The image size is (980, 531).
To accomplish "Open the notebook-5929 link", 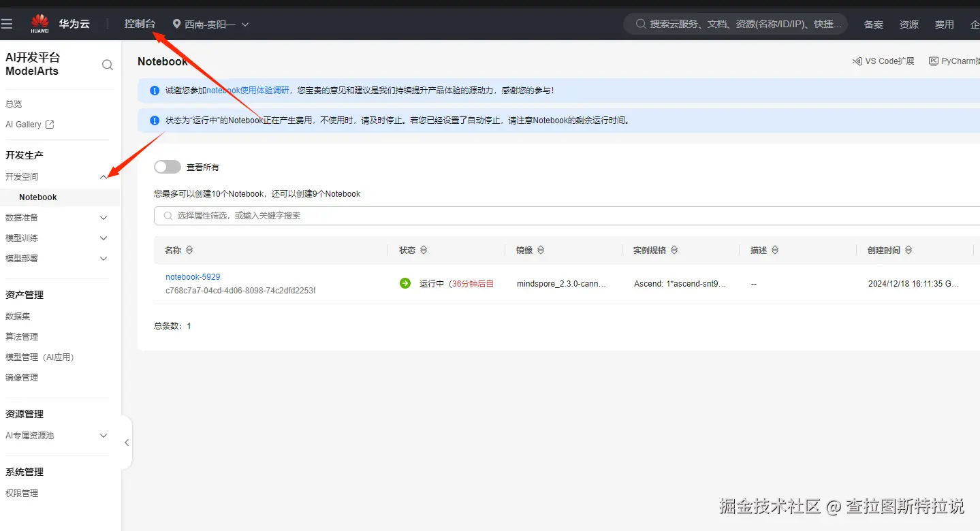I will (193, 277).
